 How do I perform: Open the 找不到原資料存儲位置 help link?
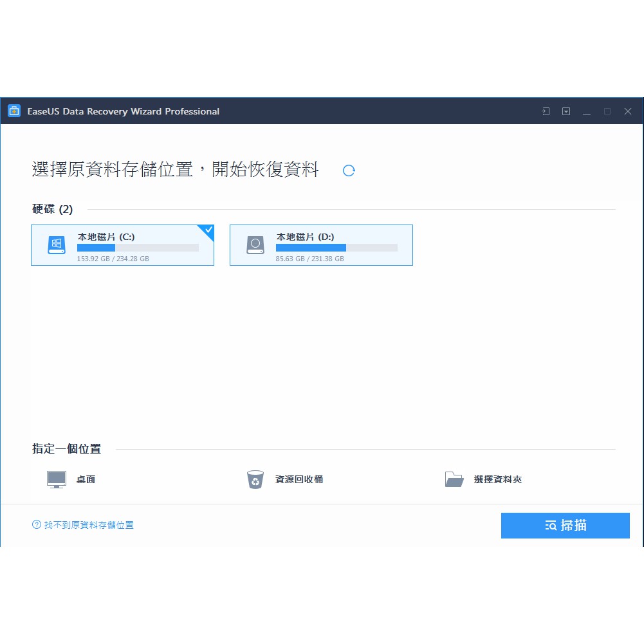(89, 525)
